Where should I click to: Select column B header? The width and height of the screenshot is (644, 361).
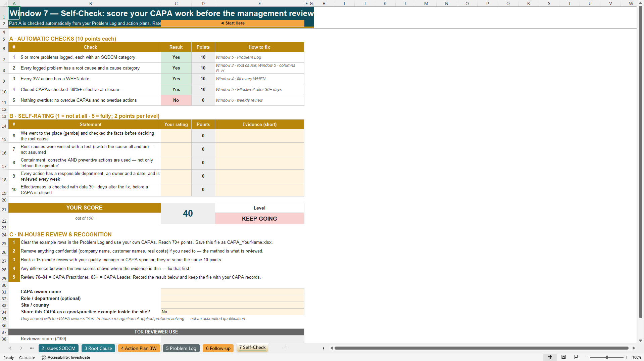coord(90,3)
